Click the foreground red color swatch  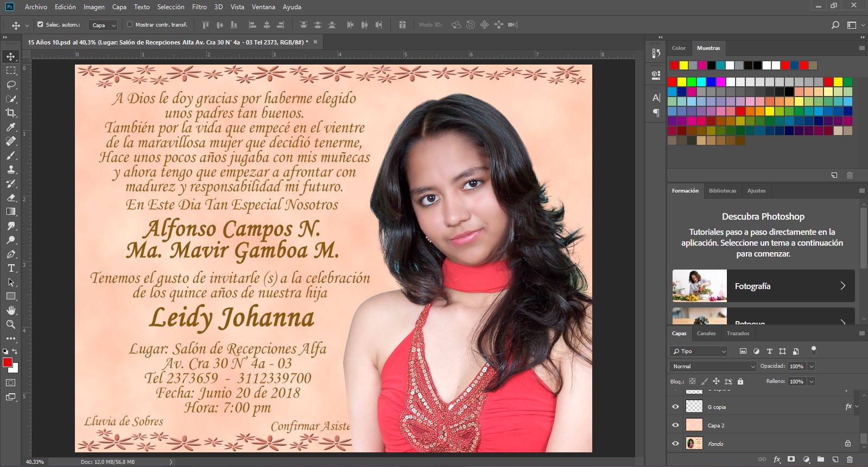pyautogui.click(x=7, y=362)
